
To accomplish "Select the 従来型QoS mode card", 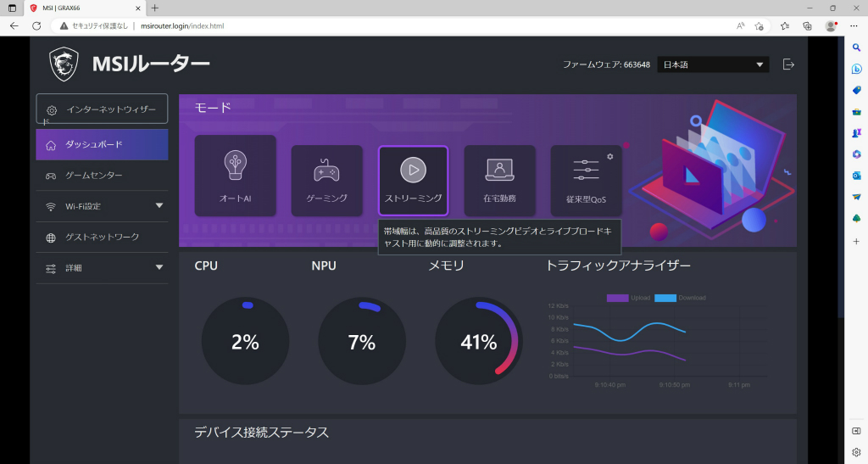I will click(x=586, y=181).
